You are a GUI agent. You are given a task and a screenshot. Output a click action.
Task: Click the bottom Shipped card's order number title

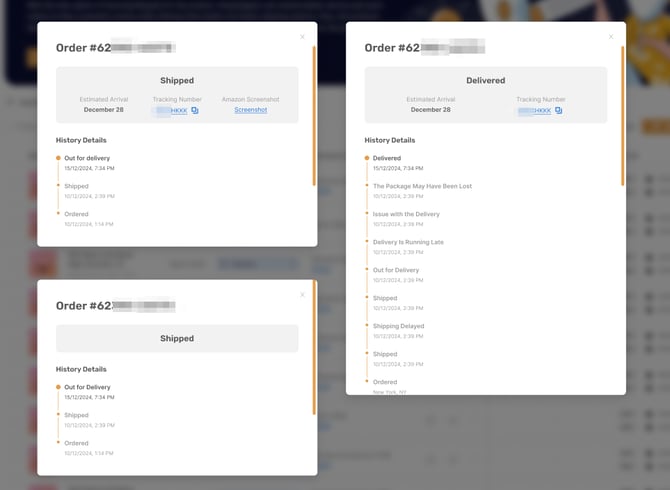[116, 305]
